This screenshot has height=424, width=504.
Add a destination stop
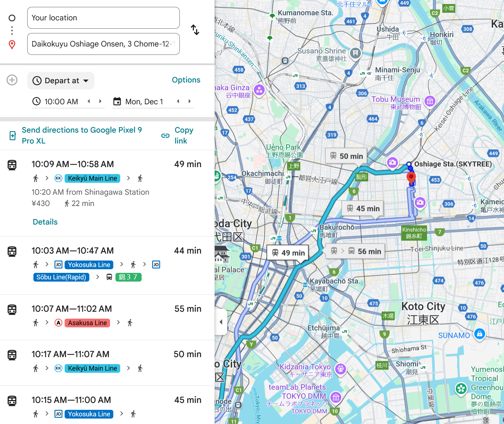click(x=12, y=80)
